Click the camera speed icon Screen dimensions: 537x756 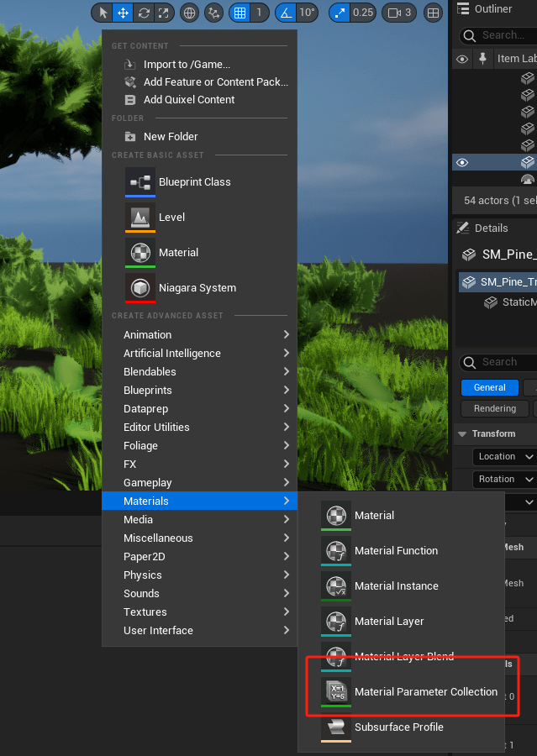[x=393, y=13]
